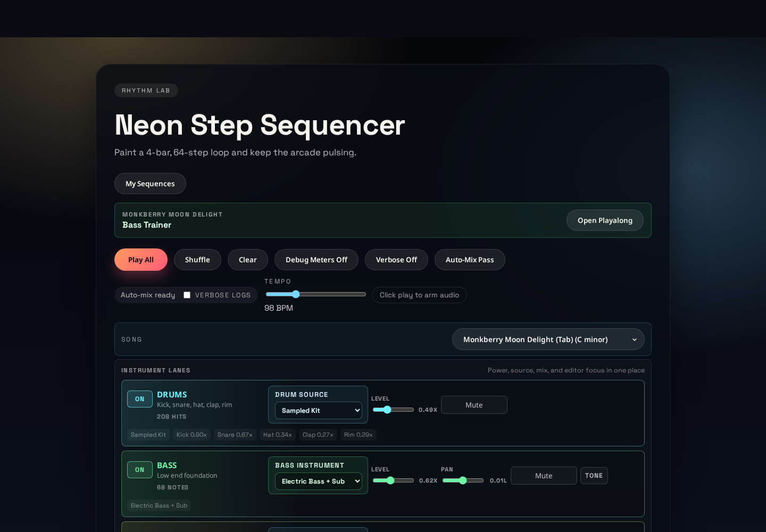Enable the Verbose Logs checkbox
Image resolution: width=766 pixels, height=532 pixels.
tap(187, 295)
